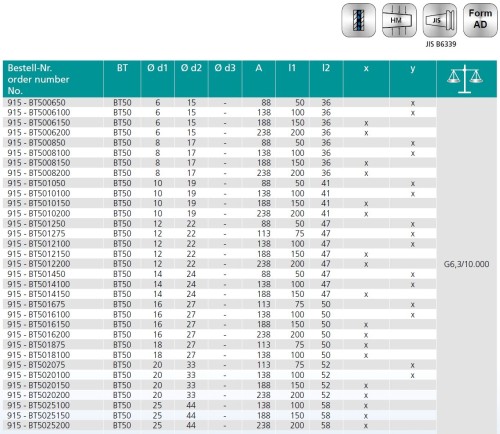Click order number 915 - BT5008150
The image size is (500, 434).
tap(39, 163)
